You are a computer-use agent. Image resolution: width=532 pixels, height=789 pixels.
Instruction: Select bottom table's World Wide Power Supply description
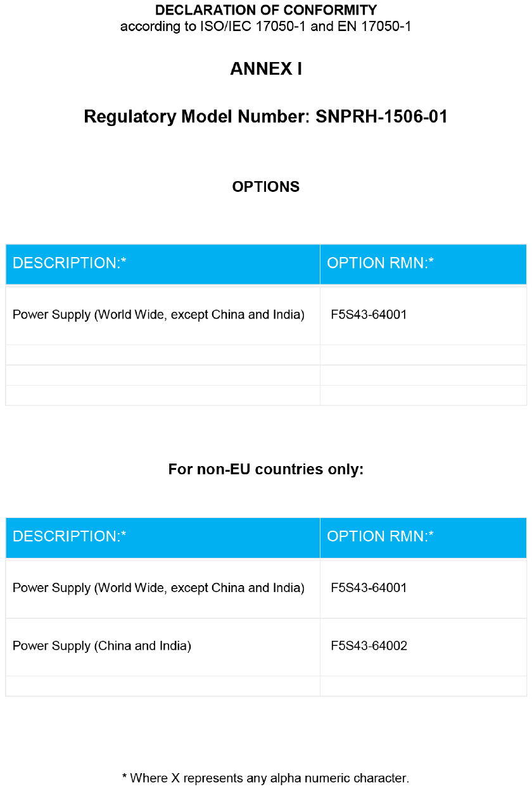point(158,588)
